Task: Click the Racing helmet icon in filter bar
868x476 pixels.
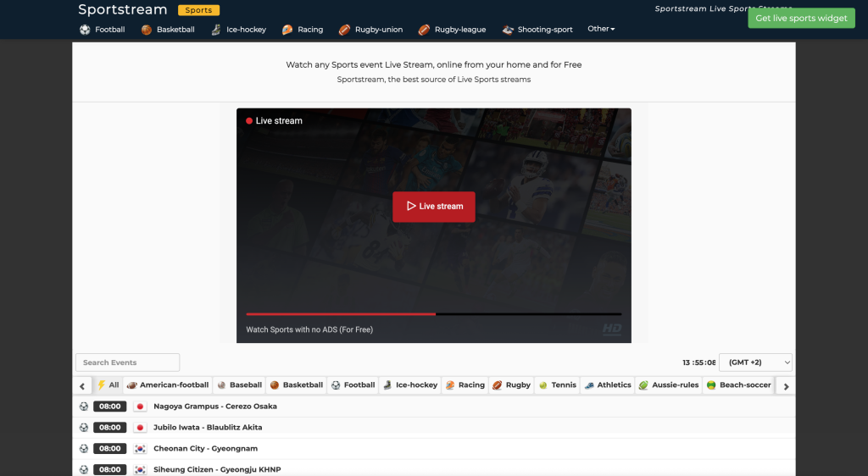Action: pos(450,385)
